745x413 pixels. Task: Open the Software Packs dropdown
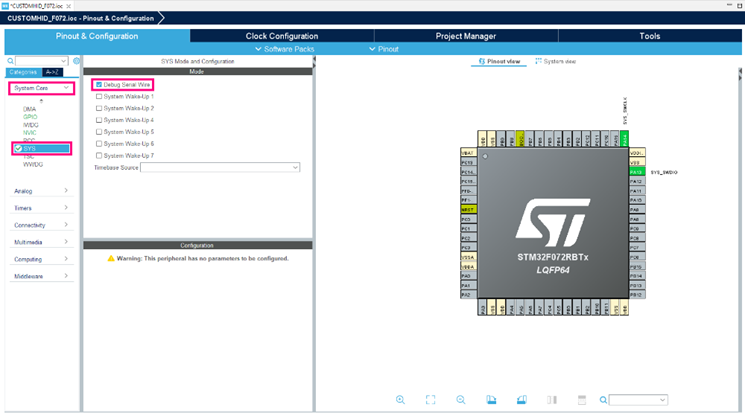pos(285,49)
